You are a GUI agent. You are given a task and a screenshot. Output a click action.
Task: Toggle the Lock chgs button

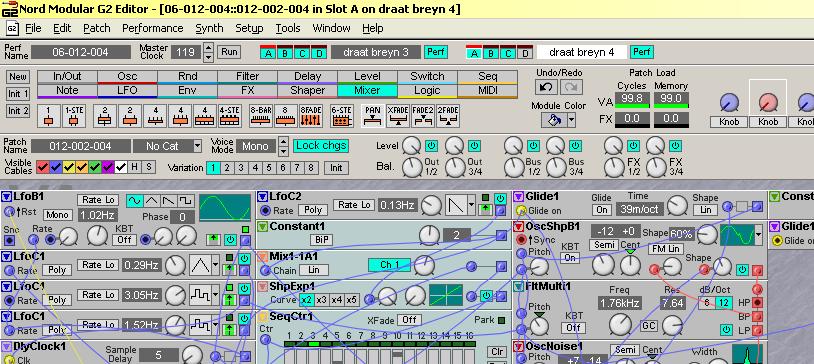click(x=321, y=146)
